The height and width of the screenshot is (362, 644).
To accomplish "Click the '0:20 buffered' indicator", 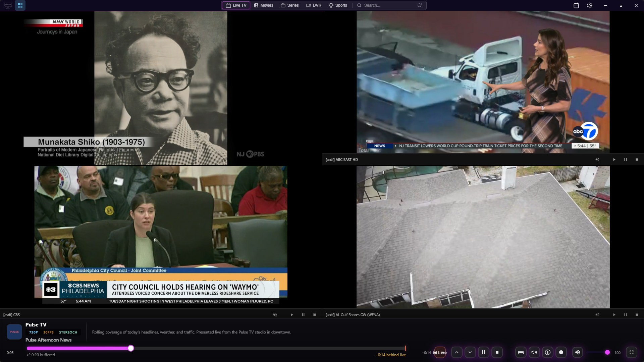I will (x=41, y=355).
